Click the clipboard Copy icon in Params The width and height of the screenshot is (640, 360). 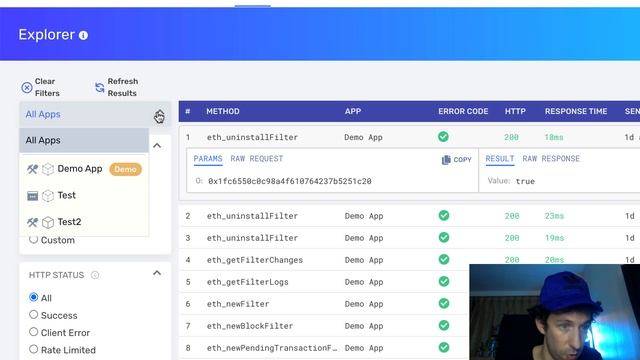[x=446, y=160]
